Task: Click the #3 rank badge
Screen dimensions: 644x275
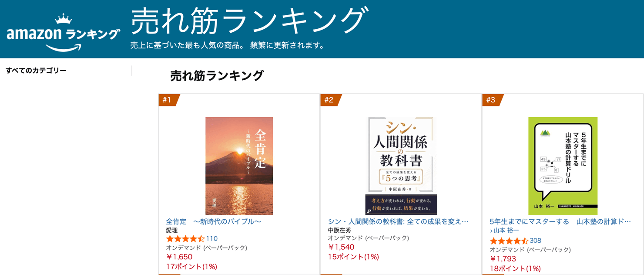Action: (x=493, y=100)
